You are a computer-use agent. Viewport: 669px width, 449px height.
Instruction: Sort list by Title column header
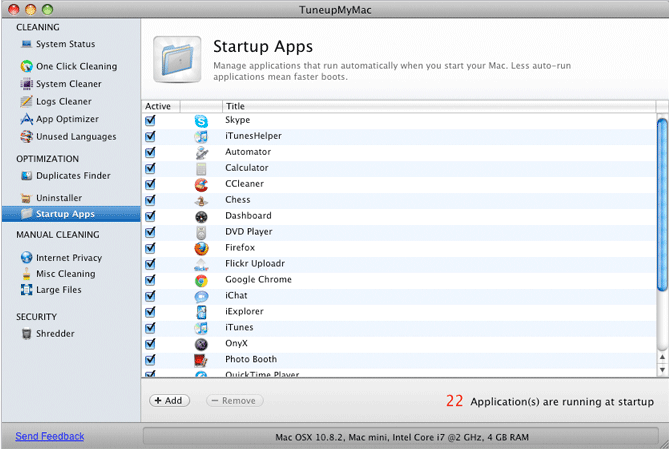(x=235, y=106)
